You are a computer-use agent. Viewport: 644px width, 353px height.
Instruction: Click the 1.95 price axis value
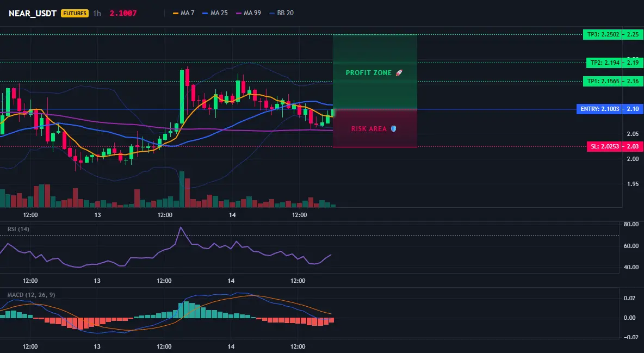point(633,184)
